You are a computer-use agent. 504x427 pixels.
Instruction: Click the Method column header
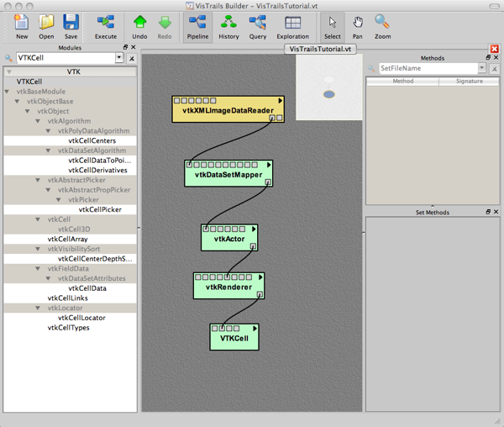coord(402,82)
